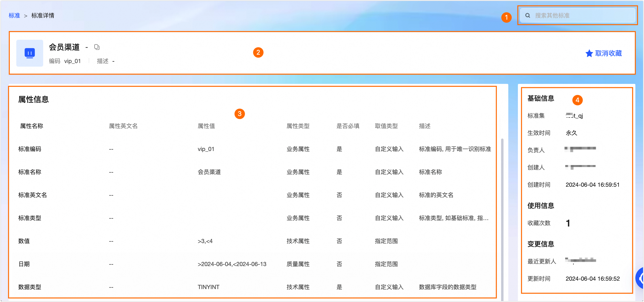The height and width of the screenshot is (302, 644).
Task: Click the 标准 breadcrumb link
Action: [x=14, y=16]
